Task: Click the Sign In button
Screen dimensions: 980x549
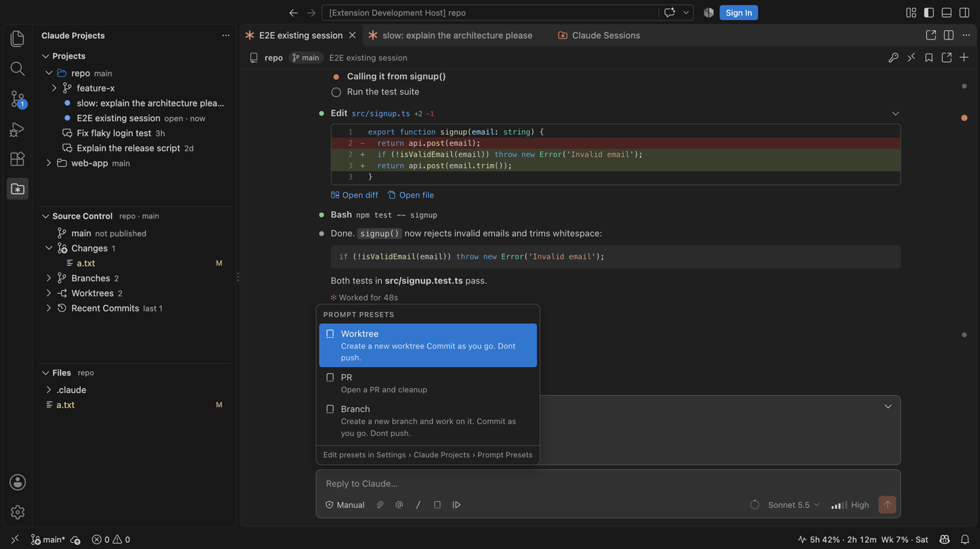Action: (738, 13)
